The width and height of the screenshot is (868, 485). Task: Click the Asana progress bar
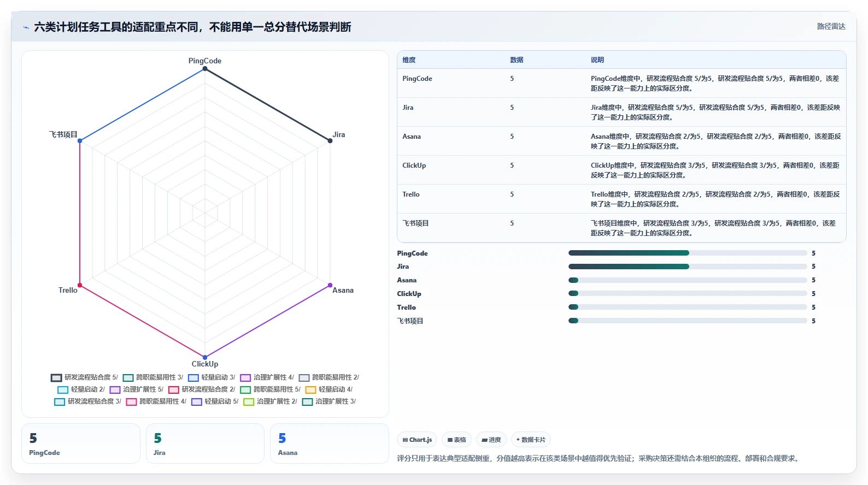point(688,280)
